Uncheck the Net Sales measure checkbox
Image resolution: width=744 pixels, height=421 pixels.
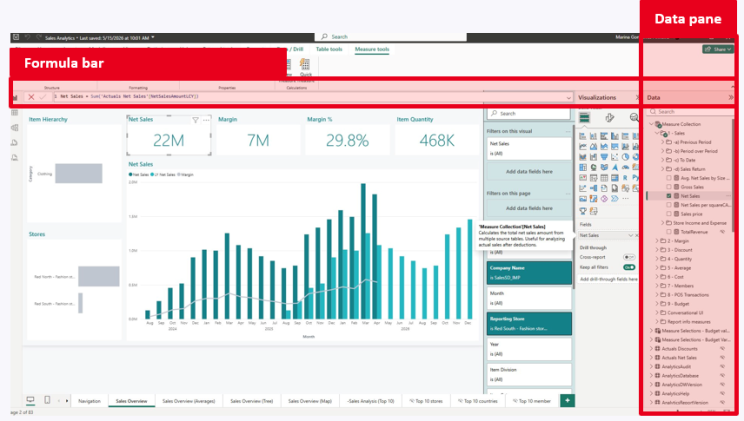pos(669,196)
